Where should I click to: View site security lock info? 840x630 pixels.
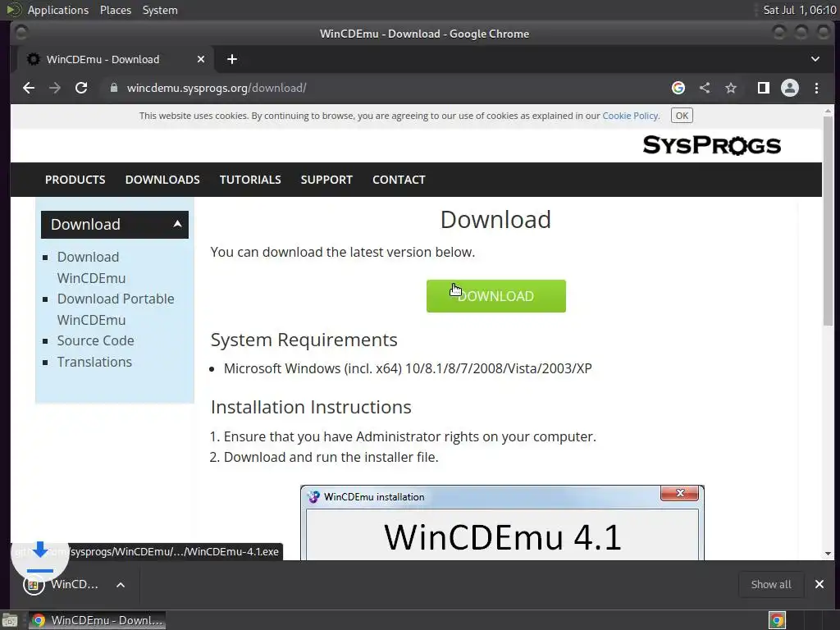click(113, 88)
